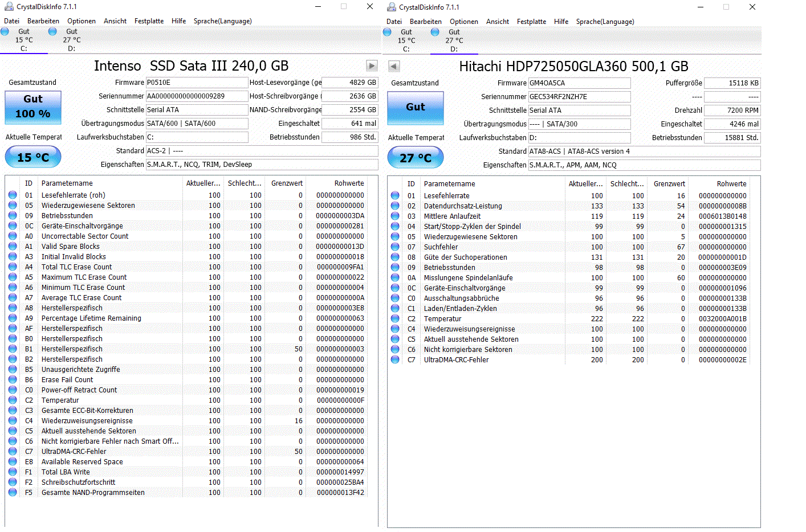Click status orb for Available Reserved Space

pyautogui.click(x=13, y=462)
